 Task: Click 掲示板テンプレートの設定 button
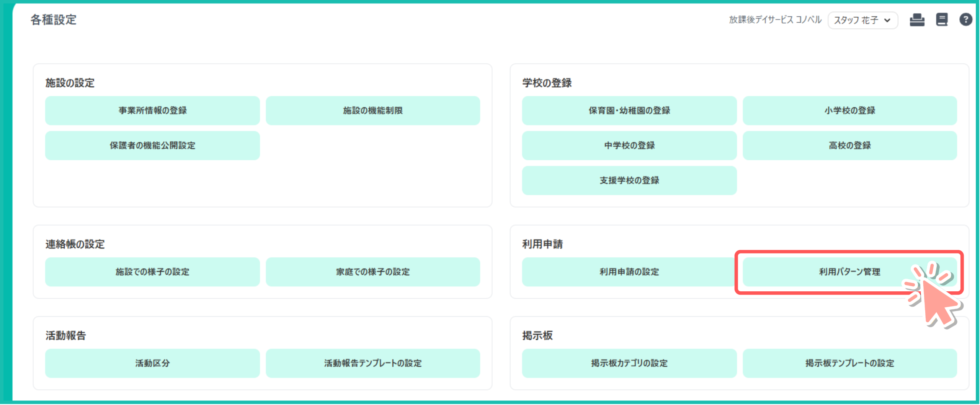pyautogui.click(x=849, y=363)
